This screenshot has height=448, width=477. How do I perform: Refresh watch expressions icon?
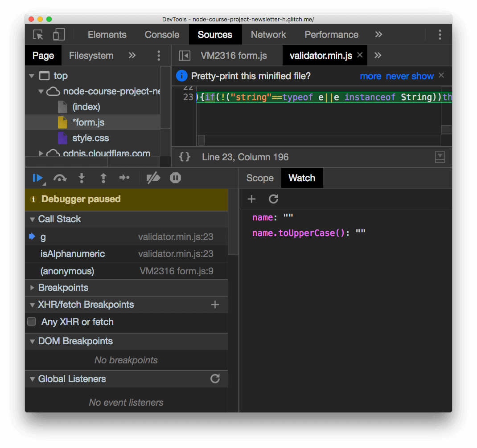point(273,199)
